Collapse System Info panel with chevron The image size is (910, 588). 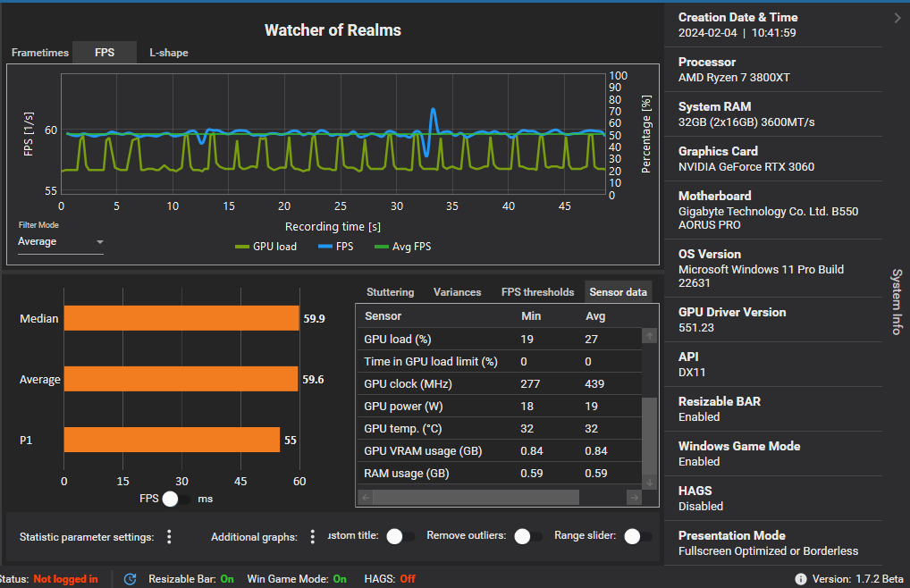coord(897,18)
